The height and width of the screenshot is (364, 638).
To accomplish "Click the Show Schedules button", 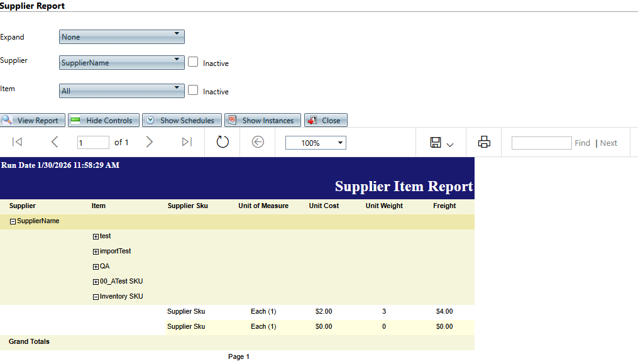I will point(182,120).
